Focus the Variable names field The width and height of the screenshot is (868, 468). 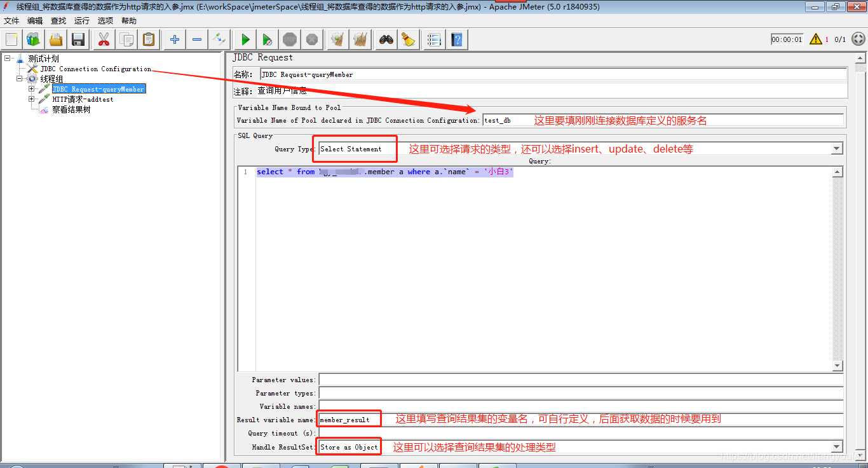pyautogui.click(x=581, y=406)
